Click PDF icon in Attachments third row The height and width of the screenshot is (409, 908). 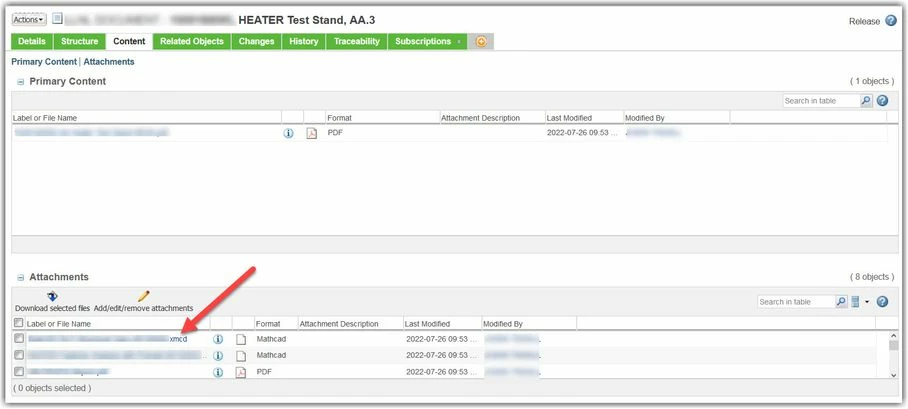241,373
